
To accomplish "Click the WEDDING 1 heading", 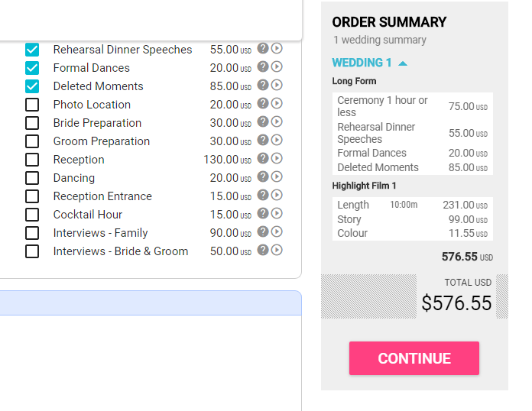I will [x=362, y=63].
